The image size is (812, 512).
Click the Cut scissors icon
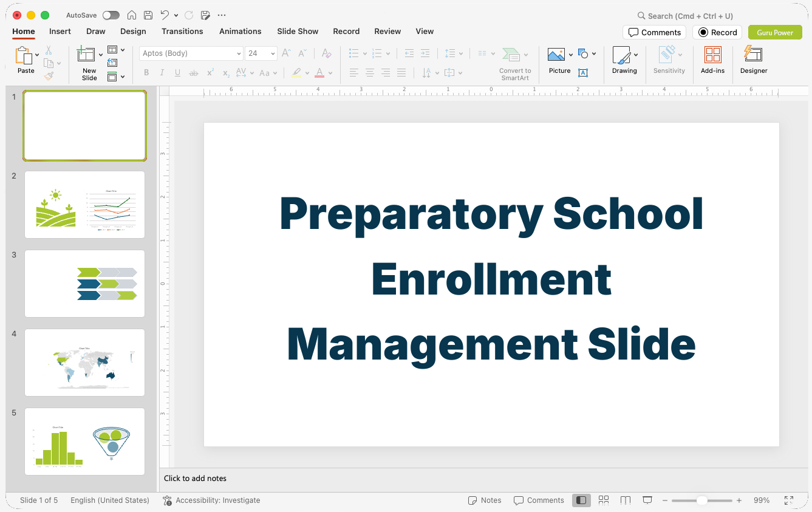[x=49, y=50]
